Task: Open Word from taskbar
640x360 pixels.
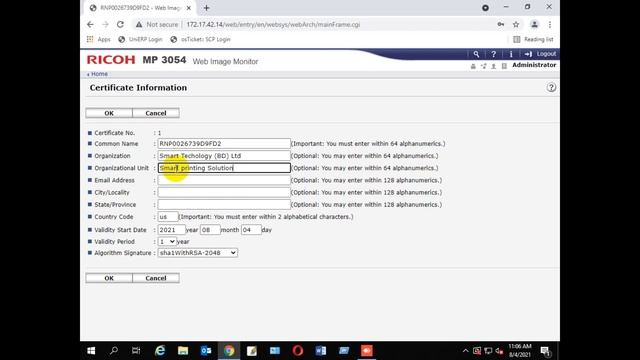Action: (321, 351)
